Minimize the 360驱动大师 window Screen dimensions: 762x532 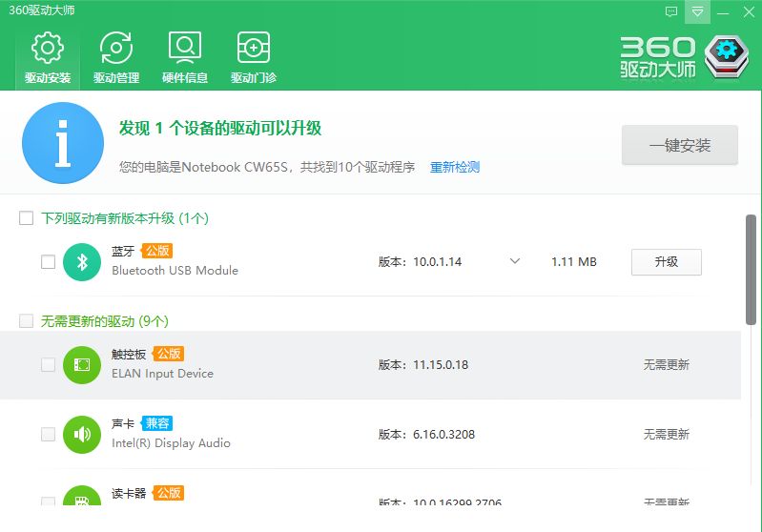tap(723, 11)
